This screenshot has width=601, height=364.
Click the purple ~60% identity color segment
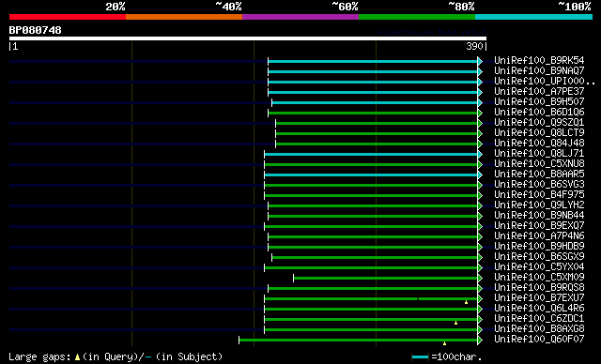click(300, 17)
